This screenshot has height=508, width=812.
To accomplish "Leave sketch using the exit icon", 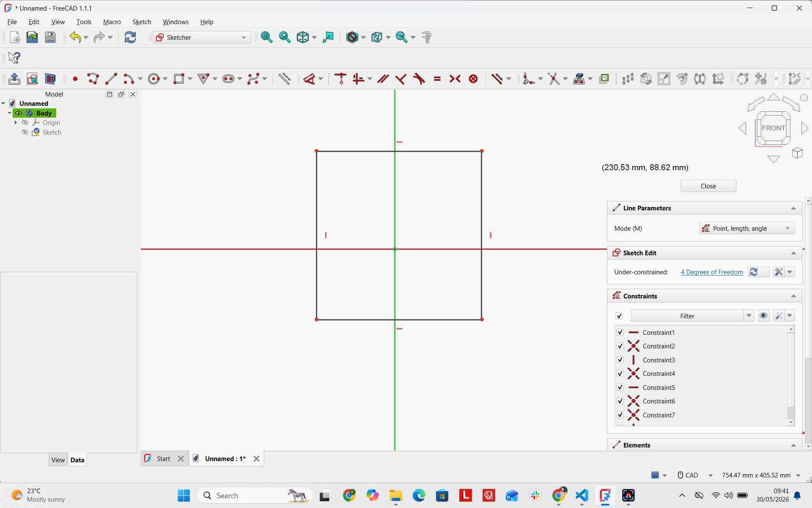I will [x=14, y=79].
